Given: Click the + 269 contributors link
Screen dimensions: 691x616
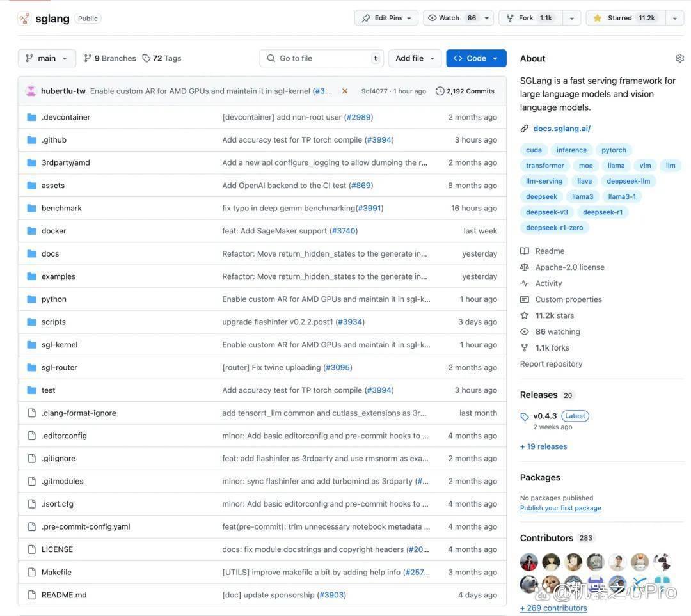Looking at the screenshot, I should [553, 608].
